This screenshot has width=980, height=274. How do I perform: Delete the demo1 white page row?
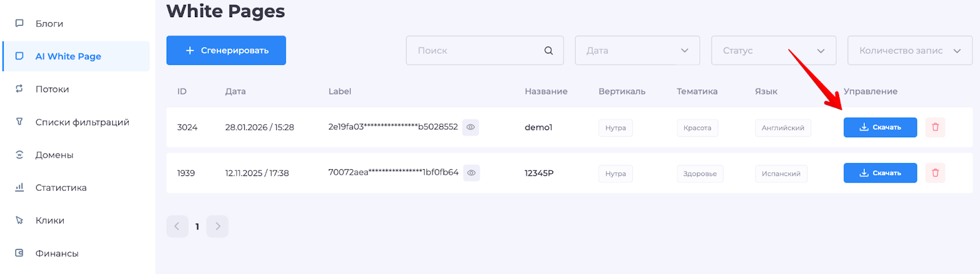coord(935,127)
